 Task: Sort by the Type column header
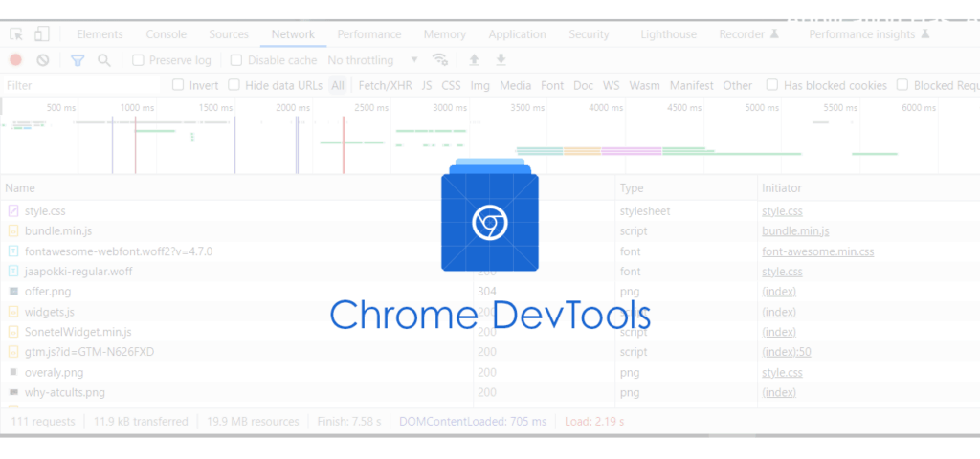[x=632, y=188]
